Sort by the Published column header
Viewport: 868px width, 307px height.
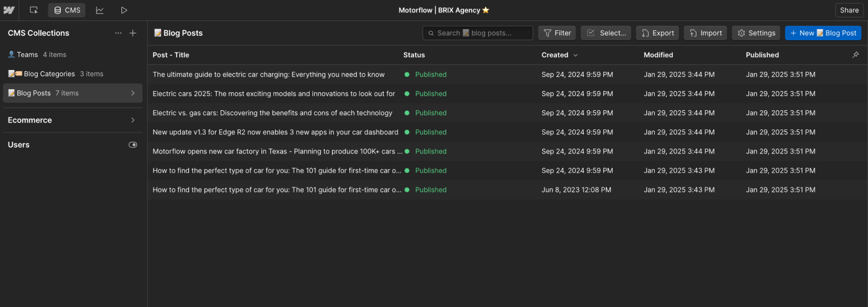(x=762, y=55)
